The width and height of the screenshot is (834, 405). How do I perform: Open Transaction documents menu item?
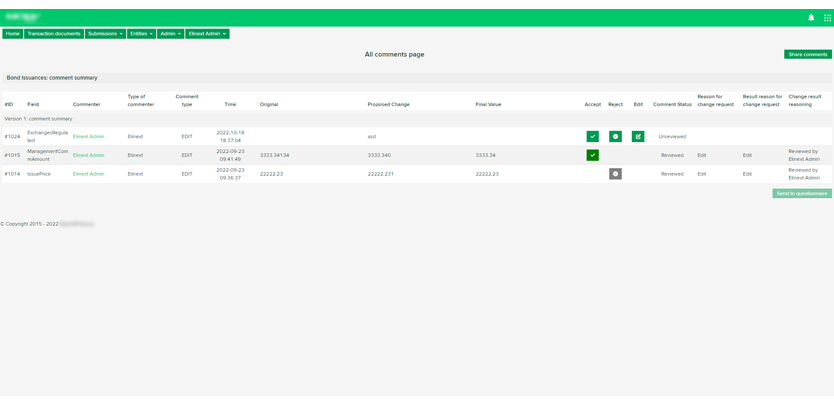coord(54,34)
